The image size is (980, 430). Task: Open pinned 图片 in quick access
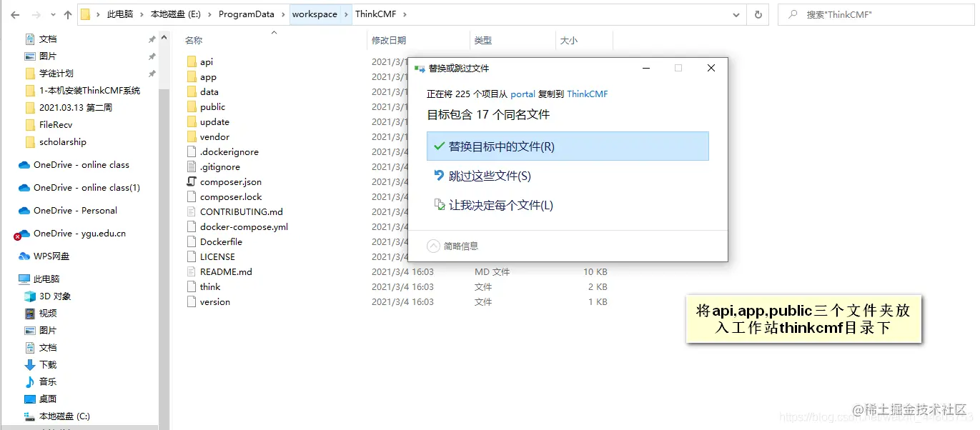48,56
